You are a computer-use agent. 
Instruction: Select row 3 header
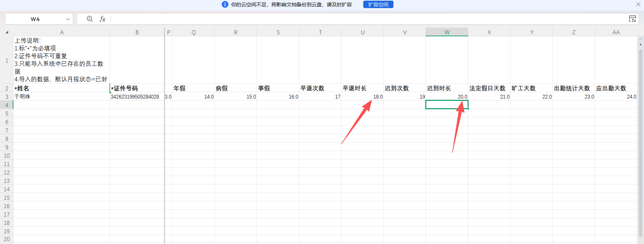pyautogui.click(x=7, y=96)
